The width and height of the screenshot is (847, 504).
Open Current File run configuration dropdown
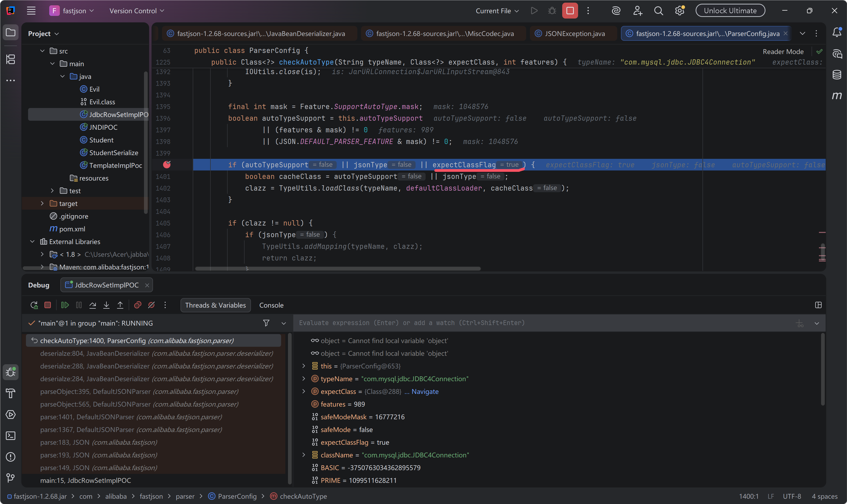497,11
